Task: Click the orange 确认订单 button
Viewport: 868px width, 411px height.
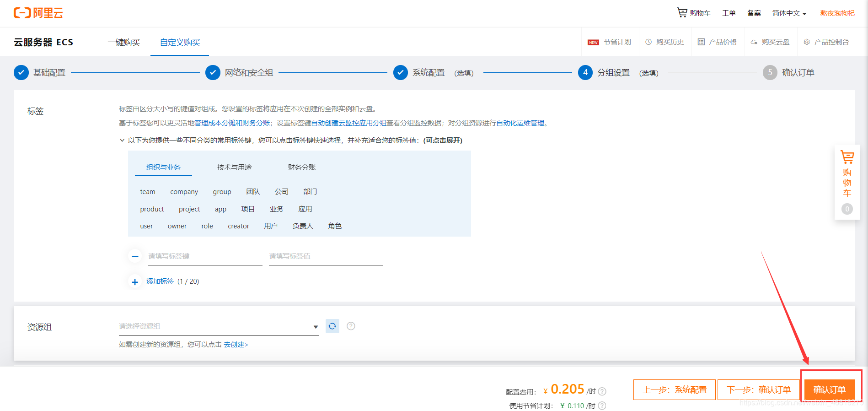Action: tap(830, 390)
